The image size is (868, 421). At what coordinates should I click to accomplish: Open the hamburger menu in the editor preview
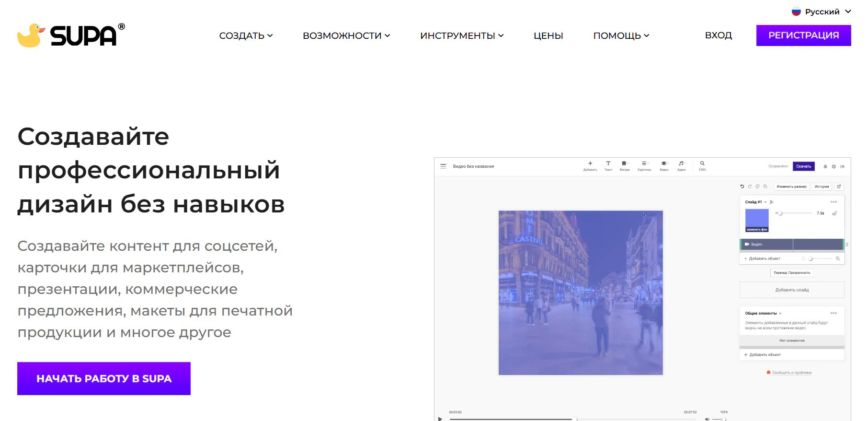pyautogui.click(x=443, y=166)
